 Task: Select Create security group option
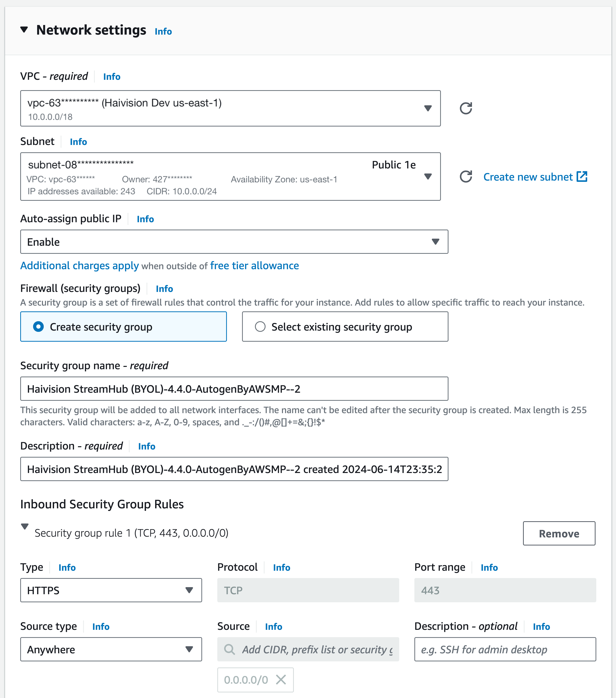[x=38, y=327]
